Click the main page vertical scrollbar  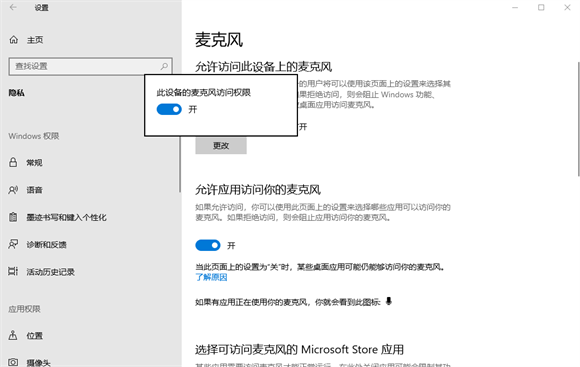[x=579, y=118]
